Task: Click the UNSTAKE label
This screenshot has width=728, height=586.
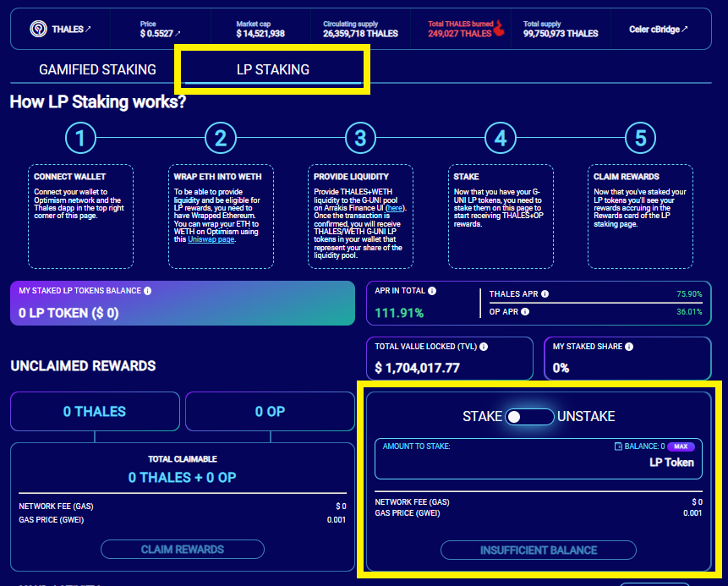Action: (586, 417)
